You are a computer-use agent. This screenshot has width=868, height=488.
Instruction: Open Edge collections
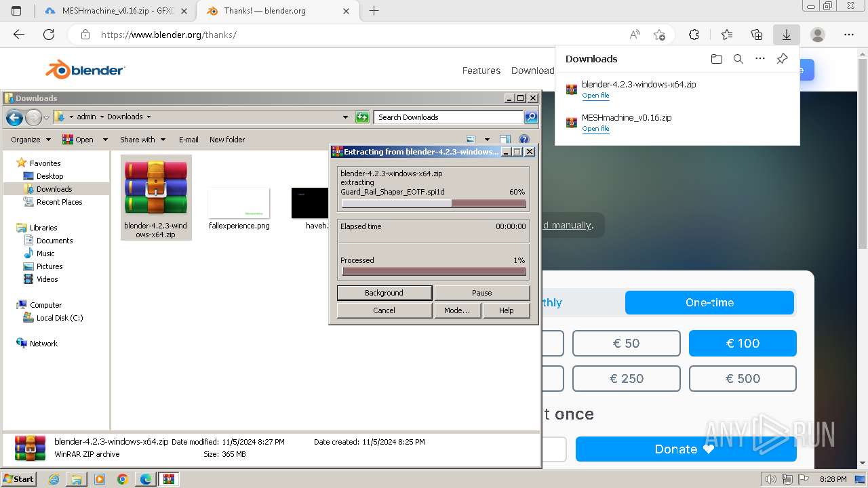tap(757, 35)
